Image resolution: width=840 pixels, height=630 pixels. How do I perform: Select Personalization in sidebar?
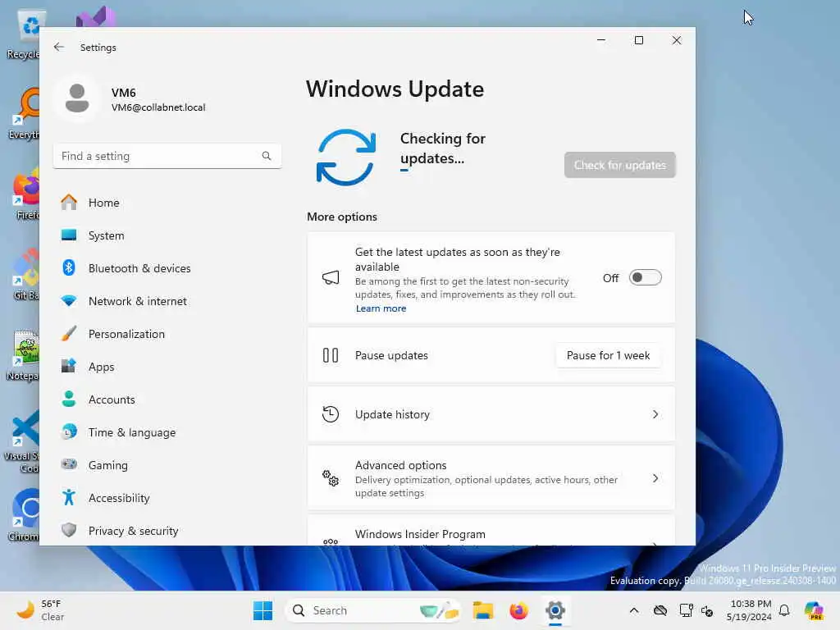(167, 334)
